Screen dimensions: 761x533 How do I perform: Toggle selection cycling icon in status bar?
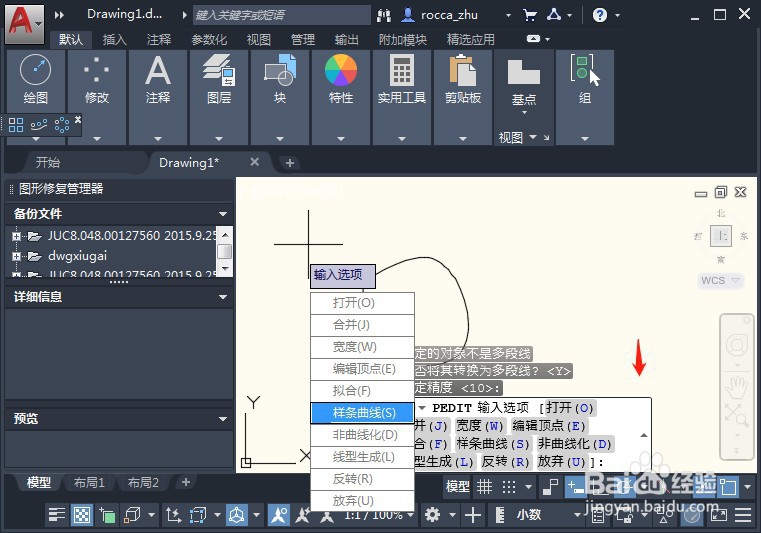pyautogui.click(x=107, y=515)
